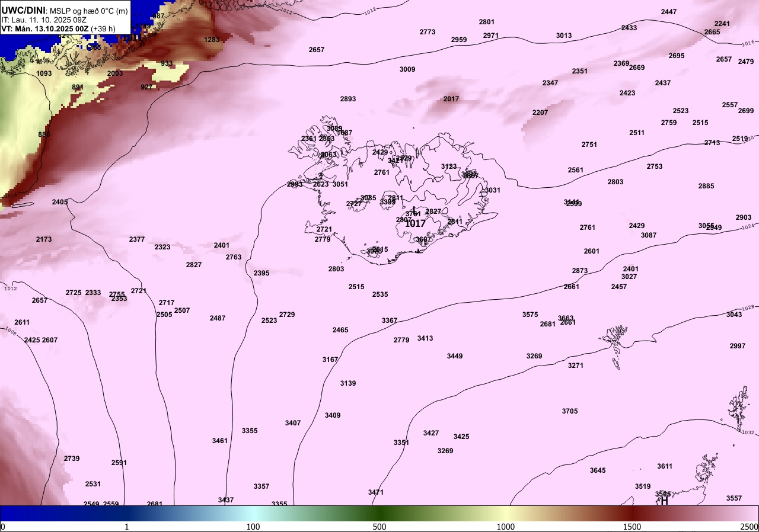
Task: Click the 1017 pressure value over Iceland
Action: (x=415, y=223)
